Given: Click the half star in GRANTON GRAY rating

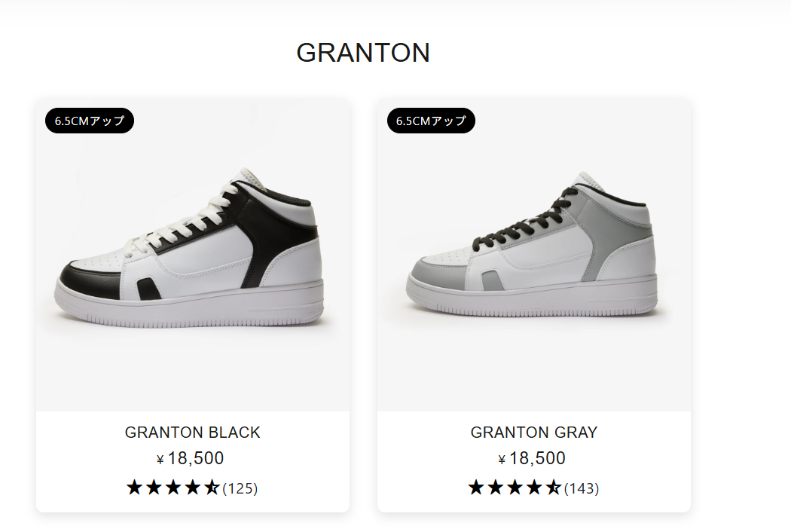Looking at the screenshot, I should pos(554,488).
